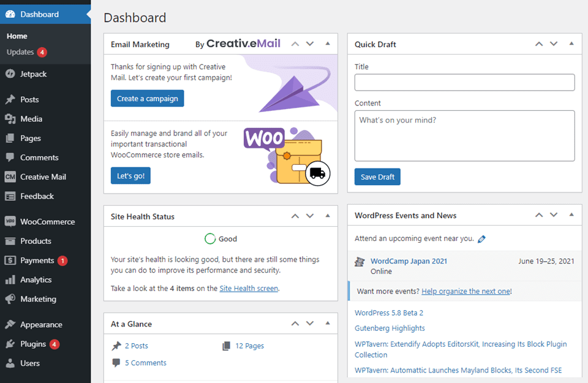Move Email Marketing widget up
The width and height of the screenshot is (588, 383).
(x=295, y=44)
